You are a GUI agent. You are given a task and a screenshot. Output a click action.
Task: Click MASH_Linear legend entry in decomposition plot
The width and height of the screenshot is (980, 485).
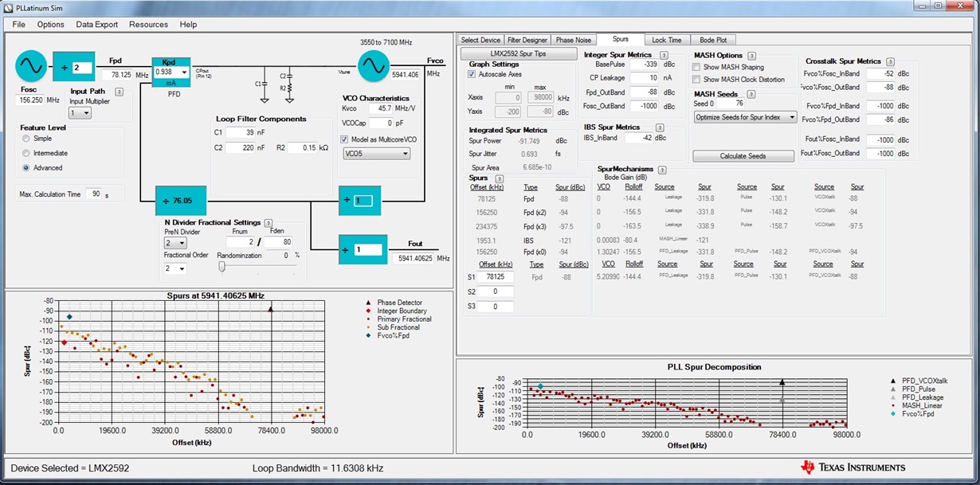point(916,406)
